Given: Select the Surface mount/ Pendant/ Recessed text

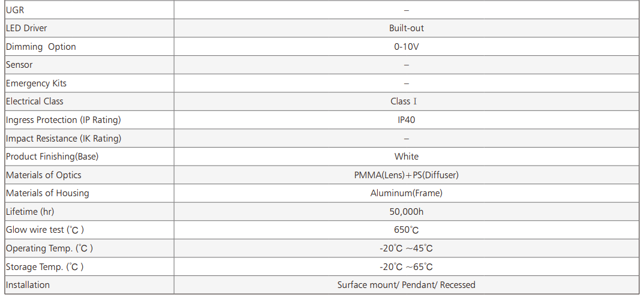Looking at the screenshot, I should (x=406, y=285).
